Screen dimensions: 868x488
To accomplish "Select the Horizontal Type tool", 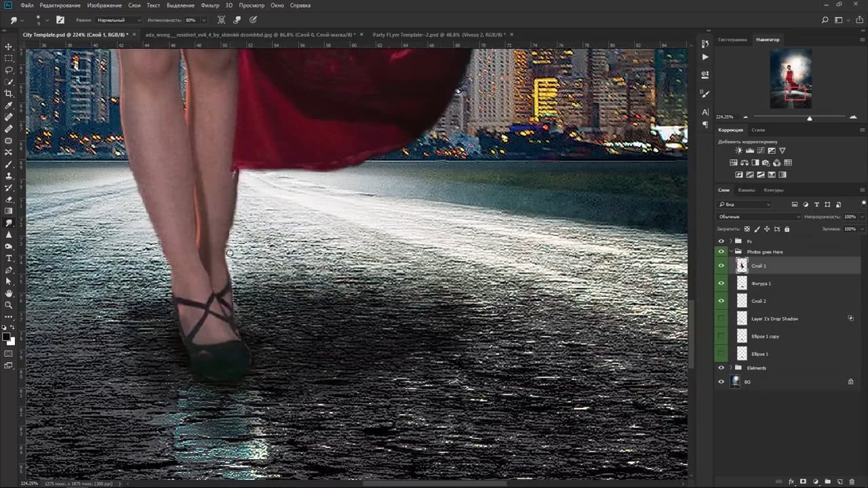I will point(9,258).
